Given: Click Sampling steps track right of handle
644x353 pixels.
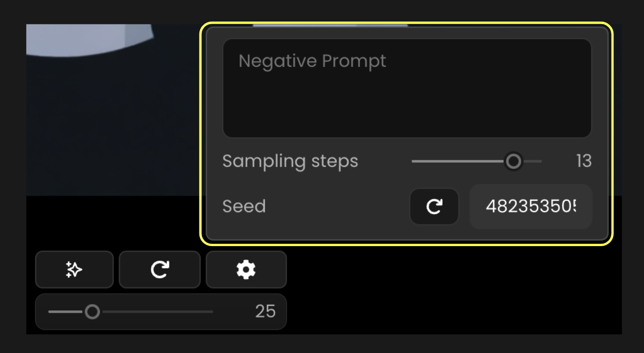Looking at the screenshot, I should click(533, 161).
